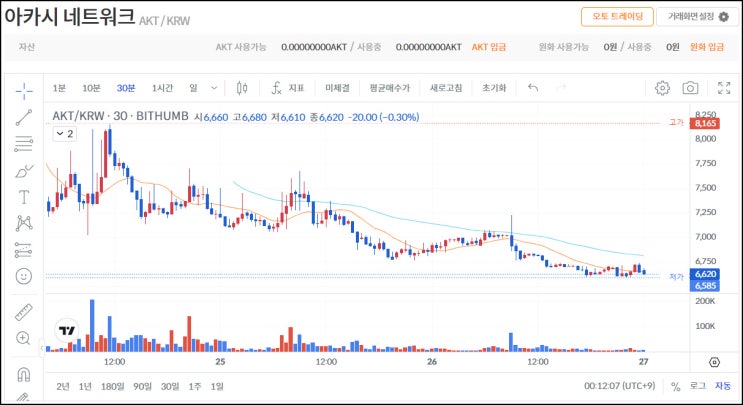Select the trend line drawing tool

[x=24, y=117]
